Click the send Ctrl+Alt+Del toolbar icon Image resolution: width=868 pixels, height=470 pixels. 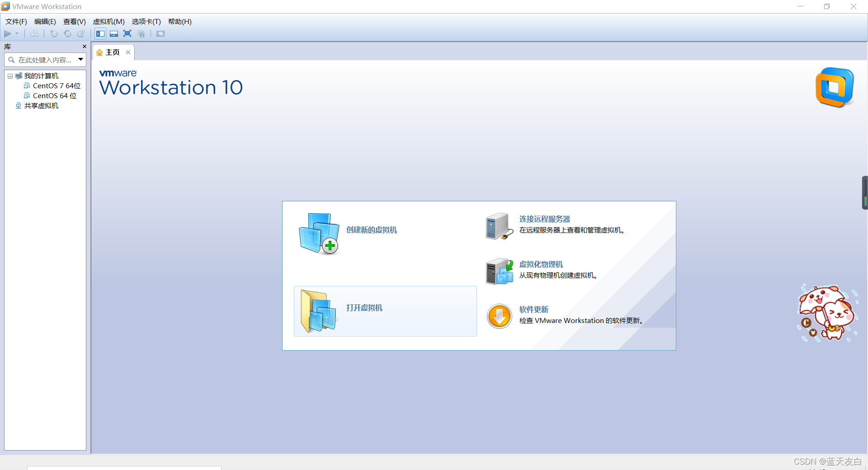click(34, 34)
